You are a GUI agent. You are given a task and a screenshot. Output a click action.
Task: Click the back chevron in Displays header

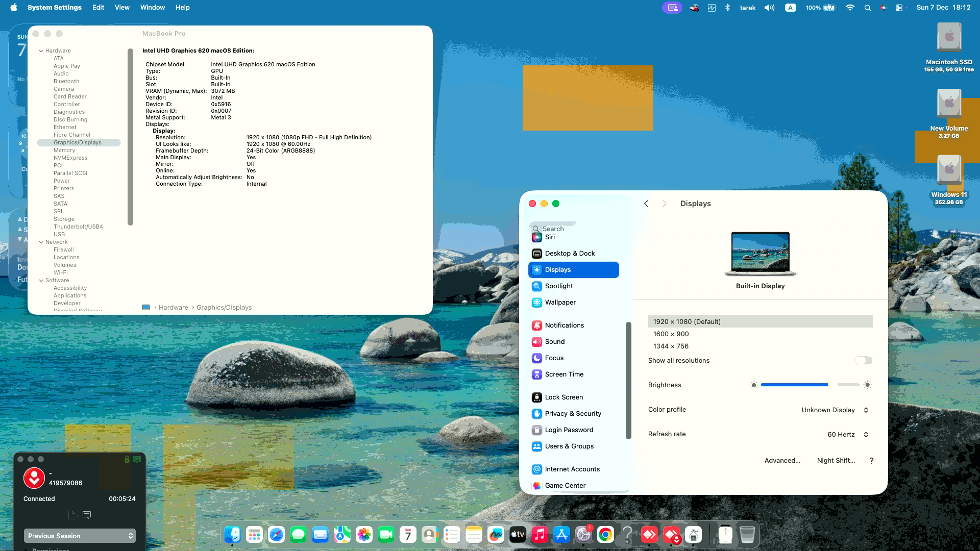646,204
